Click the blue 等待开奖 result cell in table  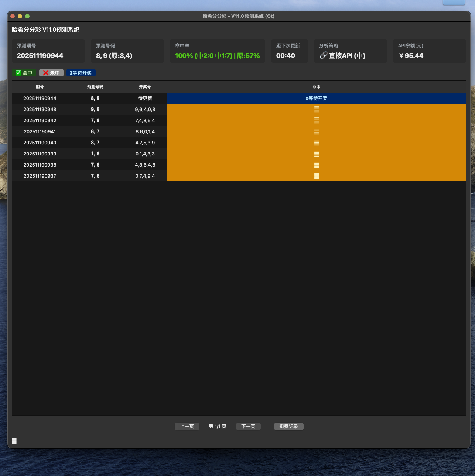click(x=317, y=98)
